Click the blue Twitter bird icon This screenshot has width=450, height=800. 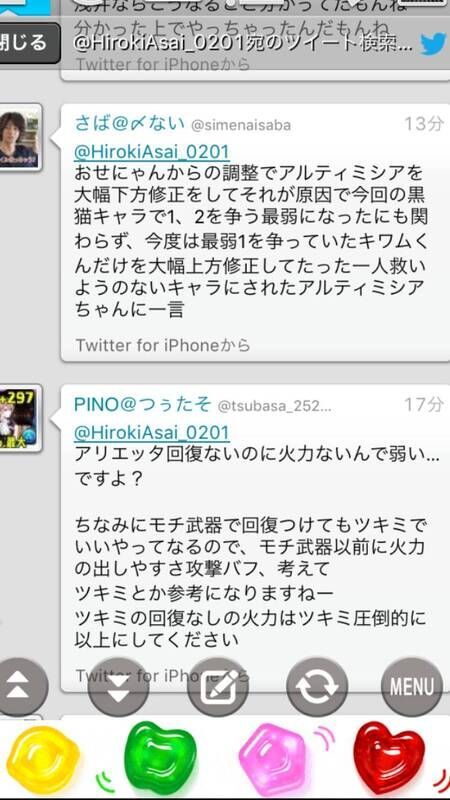click(x=433, y=44)
